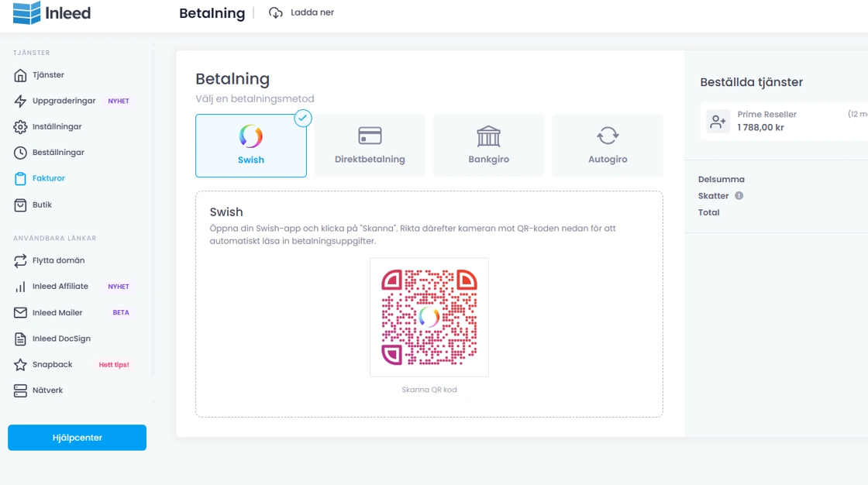The width and height of the screenshot is (868, 485).
Task: Click the Swish QR code image
Action: coord(429,317)
